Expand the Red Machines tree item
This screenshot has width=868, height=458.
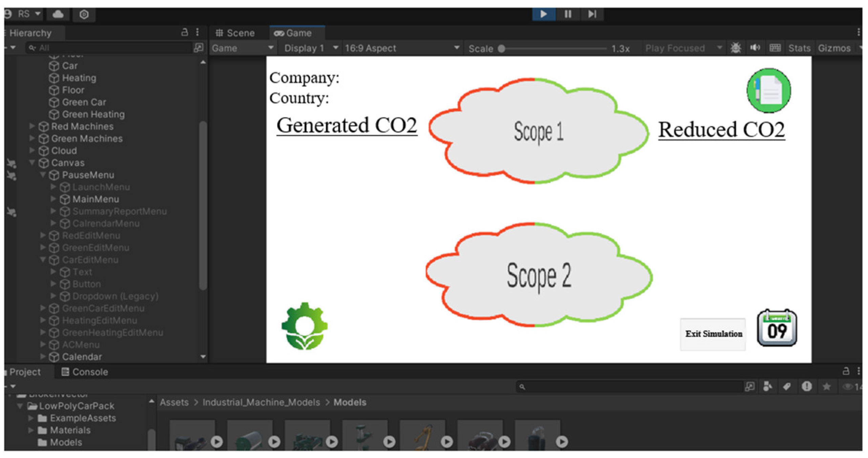(32, 126)
